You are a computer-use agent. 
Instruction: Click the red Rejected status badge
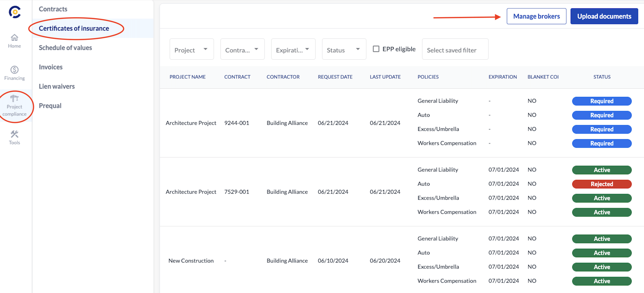602,184
